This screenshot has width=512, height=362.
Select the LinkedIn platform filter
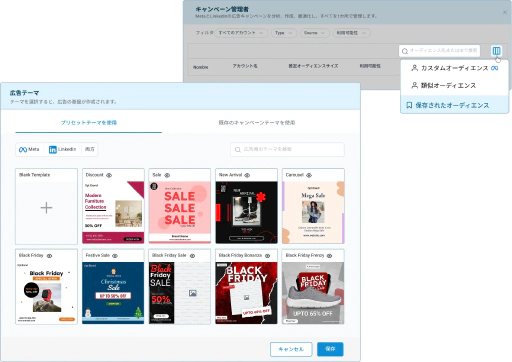(x=62, y=149)
